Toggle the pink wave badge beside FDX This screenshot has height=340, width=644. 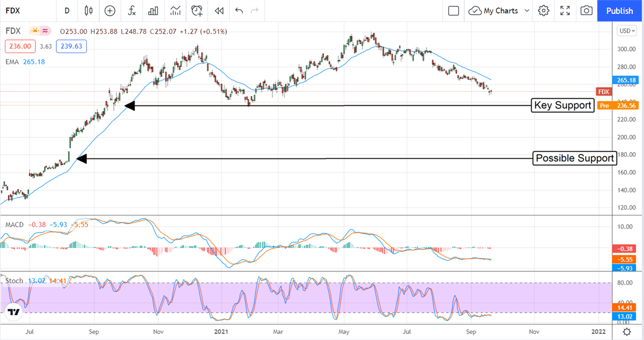click(x=46, y=31)
